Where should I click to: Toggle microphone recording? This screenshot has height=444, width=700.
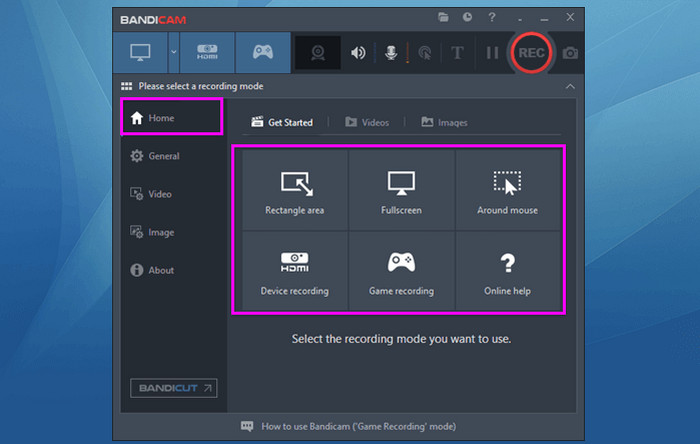pyautogui.click(x=391, y=53)
